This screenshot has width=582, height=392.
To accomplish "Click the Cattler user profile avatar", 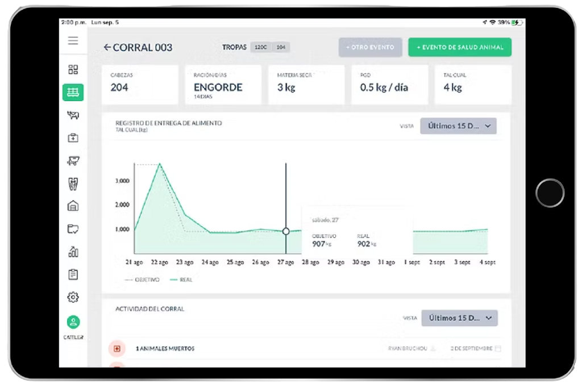I will click(73, 322).
